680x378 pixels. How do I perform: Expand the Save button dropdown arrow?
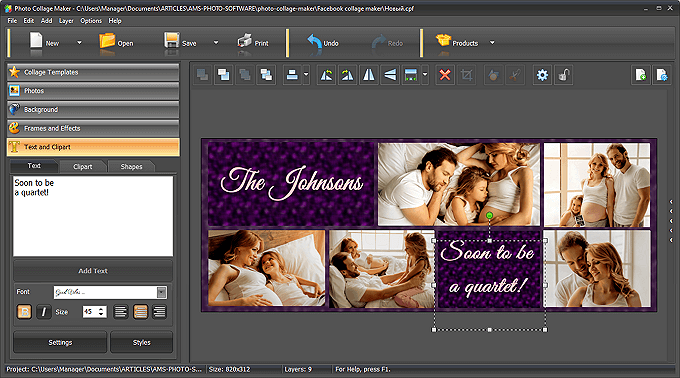coord(216,42)
